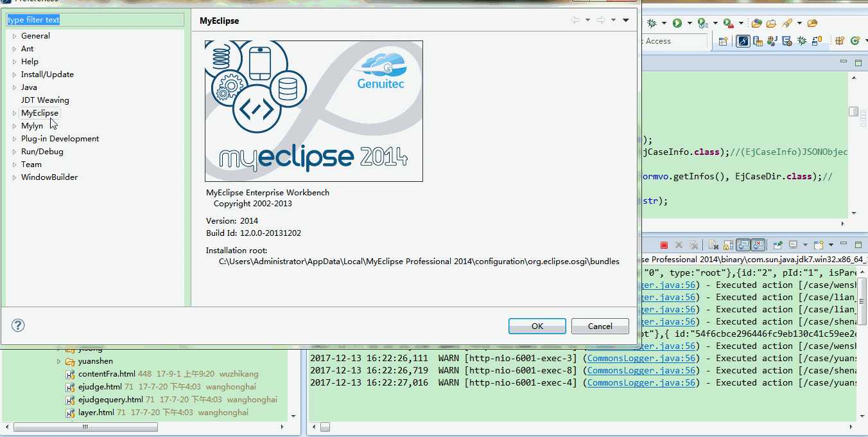Click the Display Selected Console icon
The height and width of the screenshot is (437, 868).
(793, 245)
